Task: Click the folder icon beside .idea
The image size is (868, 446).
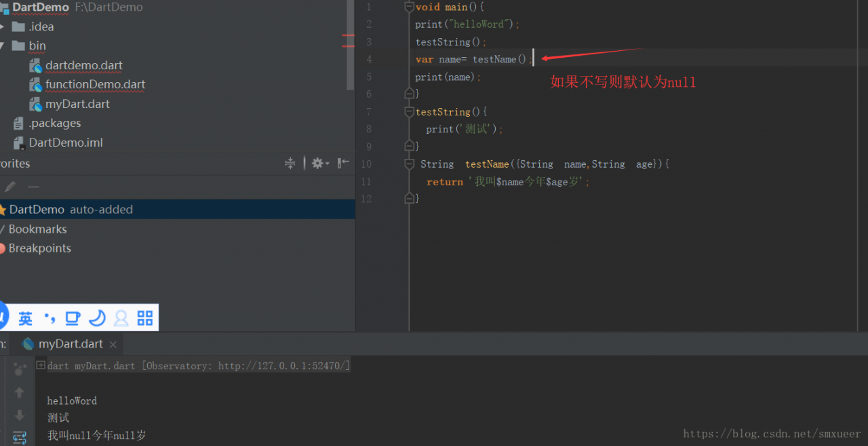Action: pyautogui.click(x=18, y=27)
